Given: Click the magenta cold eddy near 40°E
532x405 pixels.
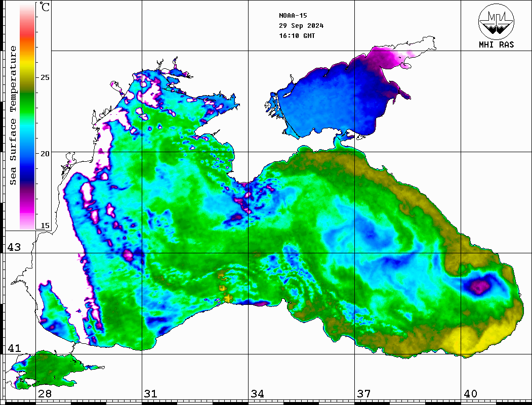Looking at the screenshot, I should coord(481,286).
